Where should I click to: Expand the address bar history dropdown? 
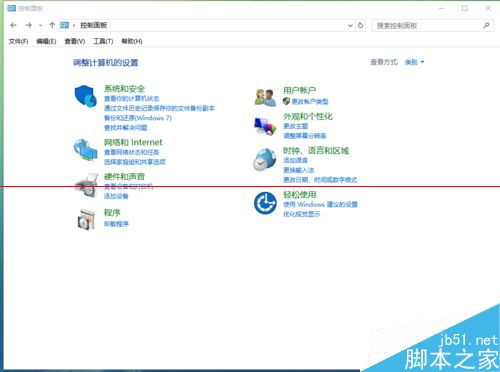coord(350,25)
